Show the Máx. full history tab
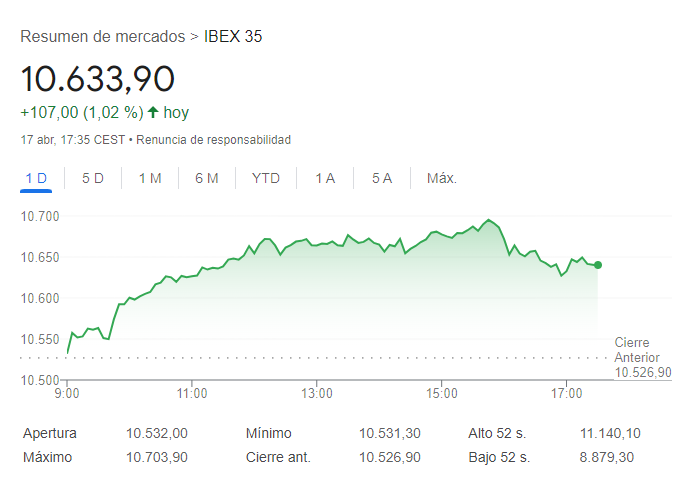Image resolution: width=695 pixels, height=480 pixels. pos(441,178)
